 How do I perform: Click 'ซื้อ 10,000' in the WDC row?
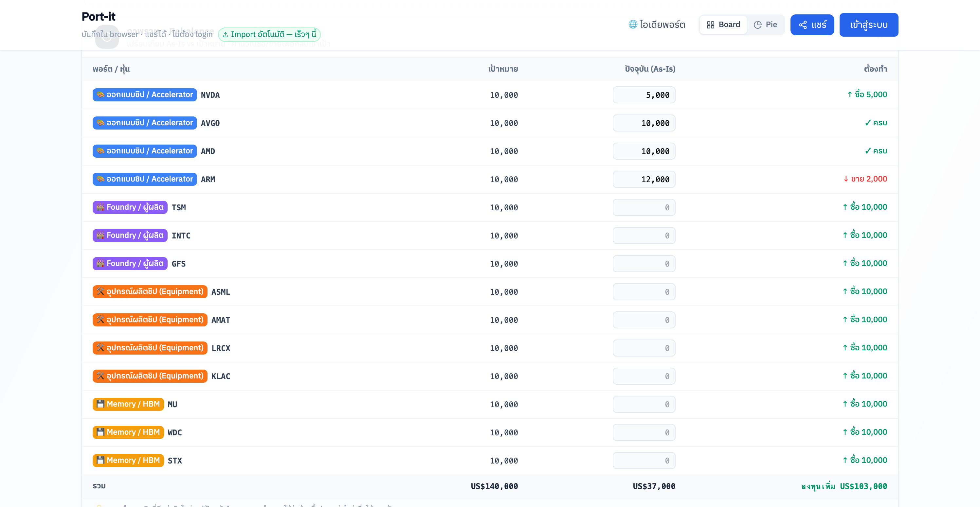click(865, 432)
